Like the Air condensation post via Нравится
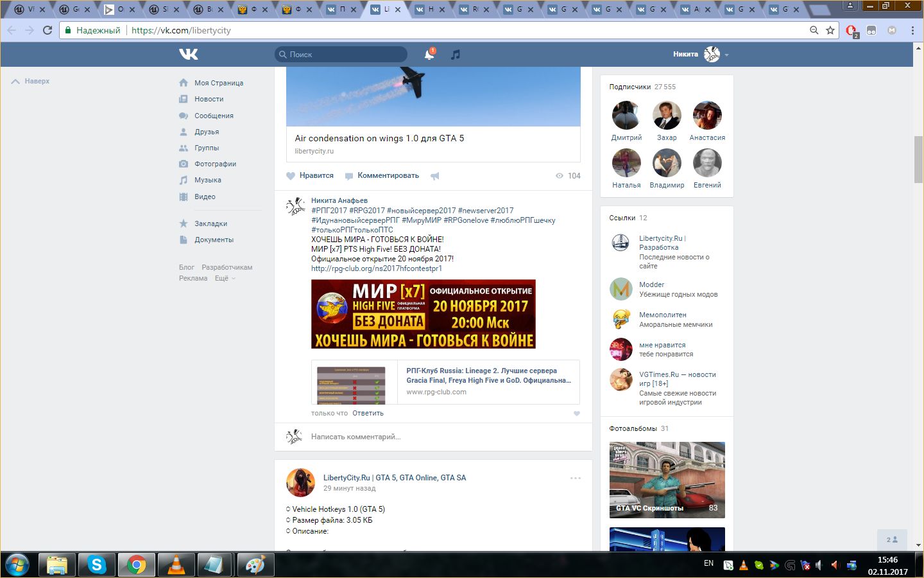Image resolution: width=924 pixels, height=578 pixels. coord(310,175)
